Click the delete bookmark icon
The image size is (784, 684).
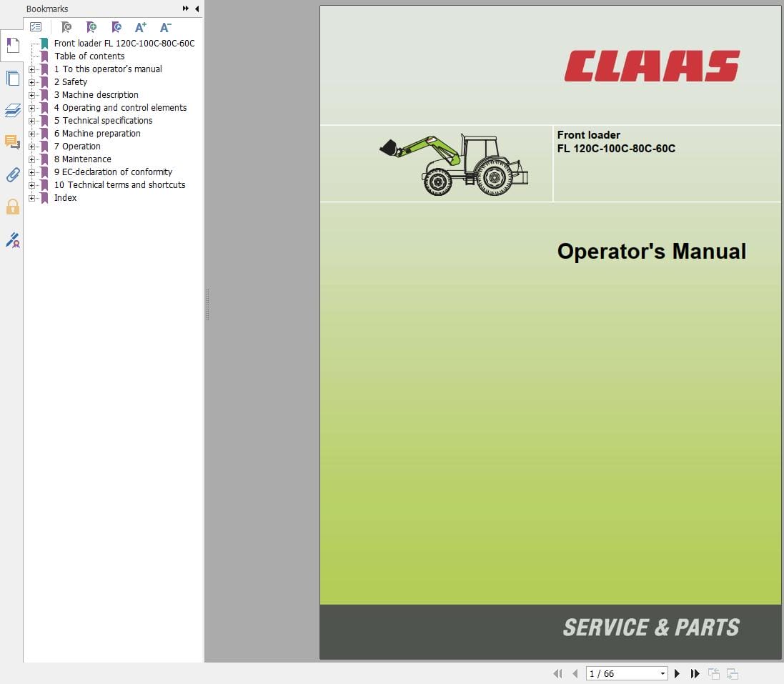(x=66, y=27)
